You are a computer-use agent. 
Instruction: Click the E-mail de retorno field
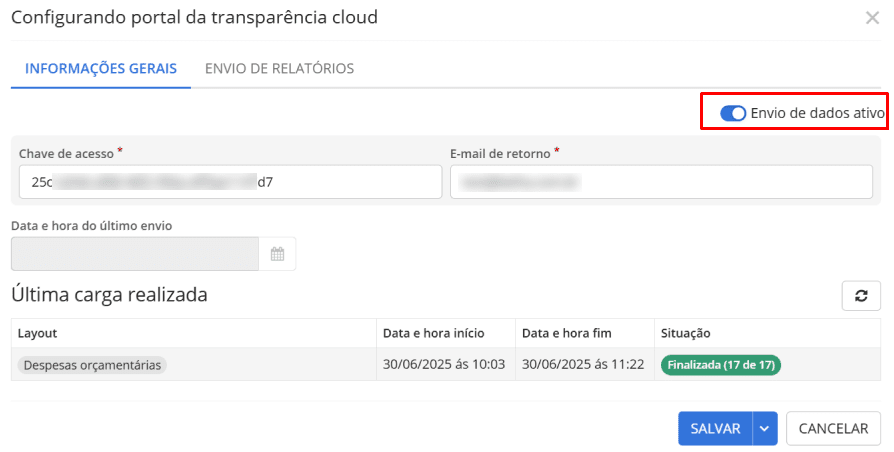[x=661, y=182]
